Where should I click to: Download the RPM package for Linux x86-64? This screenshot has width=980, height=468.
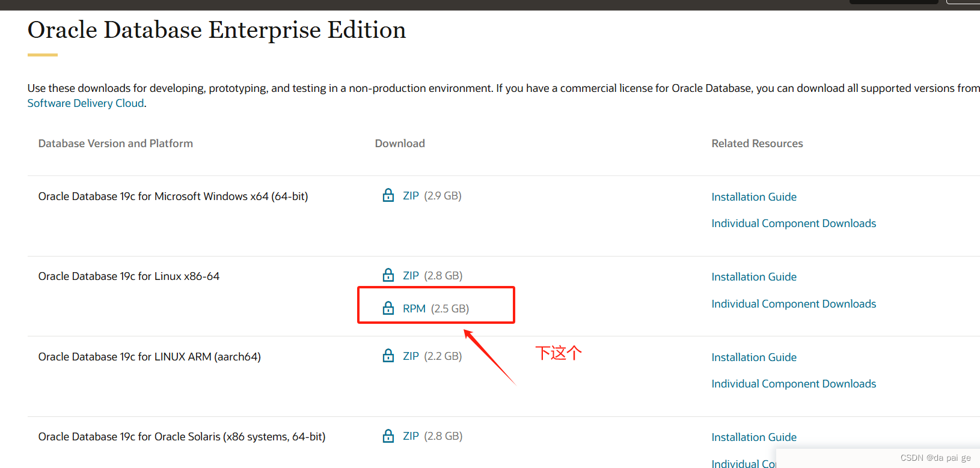coord(414,309)
